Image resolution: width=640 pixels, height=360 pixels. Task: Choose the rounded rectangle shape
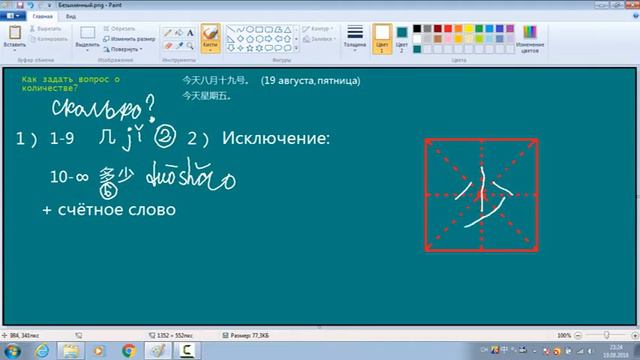click(x=268, y=29)
